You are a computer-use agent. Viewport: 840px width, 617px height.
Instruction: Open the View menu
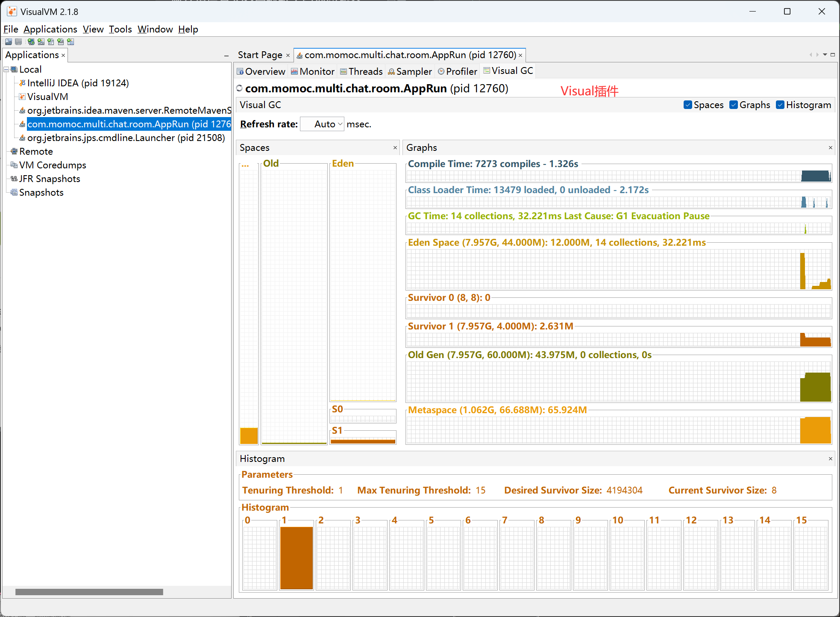click(x=93, y=29)
